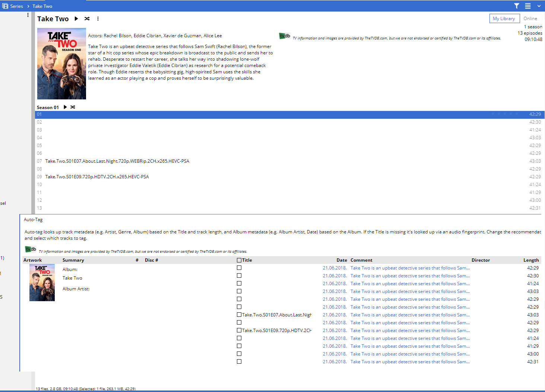Expand the chevron dropdown in top-right corner

539,6
